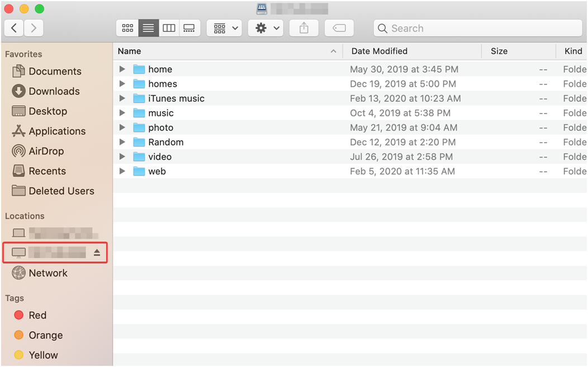Select the homes folder icon
The height and width of the screenshot is (367, 588).
(x=139, y=84)
